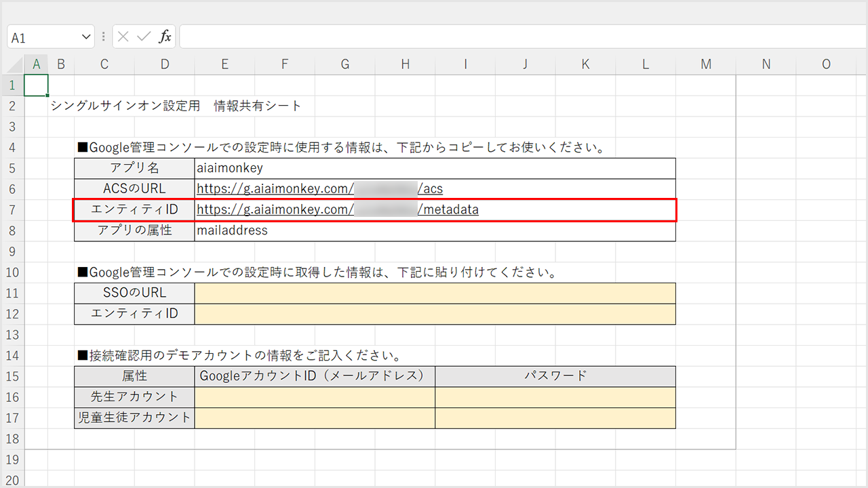Click the シングルサインオン設定用 title cell

click(x=125, y=106)
